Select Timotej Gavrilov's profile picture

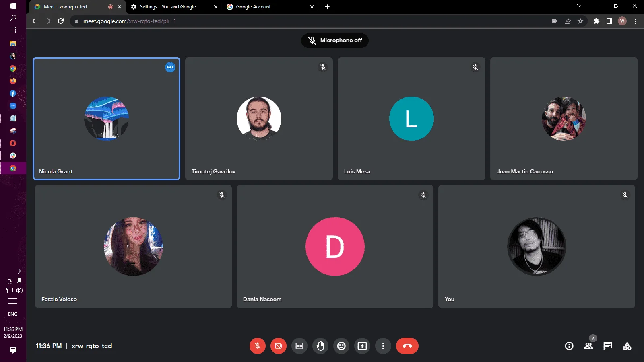(x=259, y=119)
